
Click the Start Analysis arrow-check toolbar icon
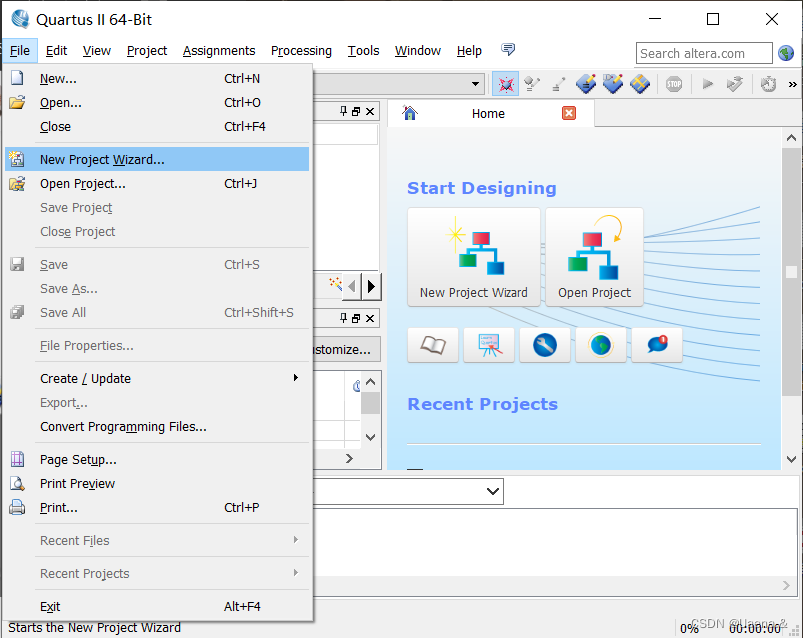(734, 84)
